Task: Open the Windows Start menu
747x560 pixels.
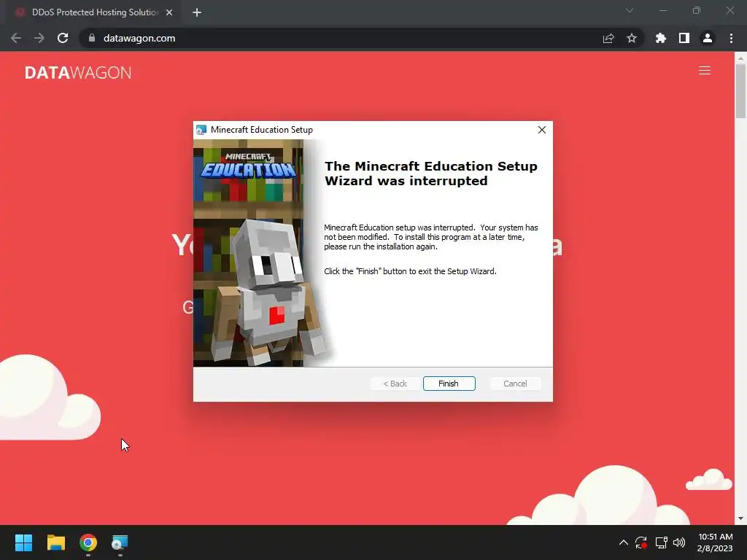Action: (x=23, y=542)
